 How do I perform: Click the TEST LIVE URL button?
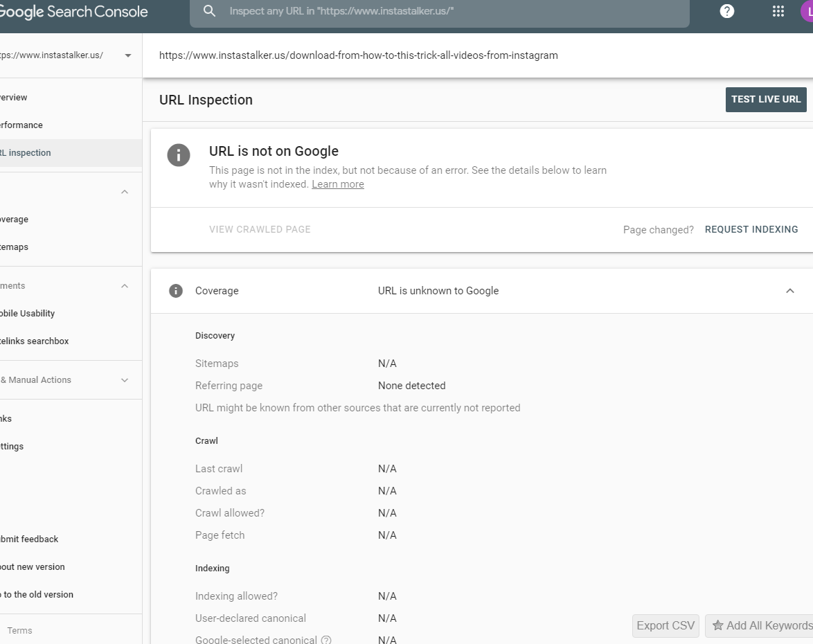coord(766,100)
